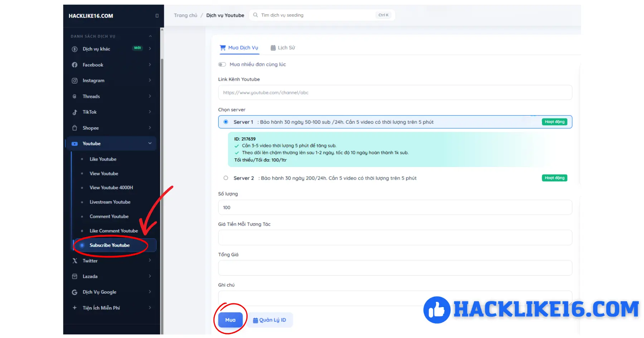The height and width of the screenshot is (338, 644).
Task: Switch to the Mua Dịch Vụ tab
Action: (x=239, y=48)
